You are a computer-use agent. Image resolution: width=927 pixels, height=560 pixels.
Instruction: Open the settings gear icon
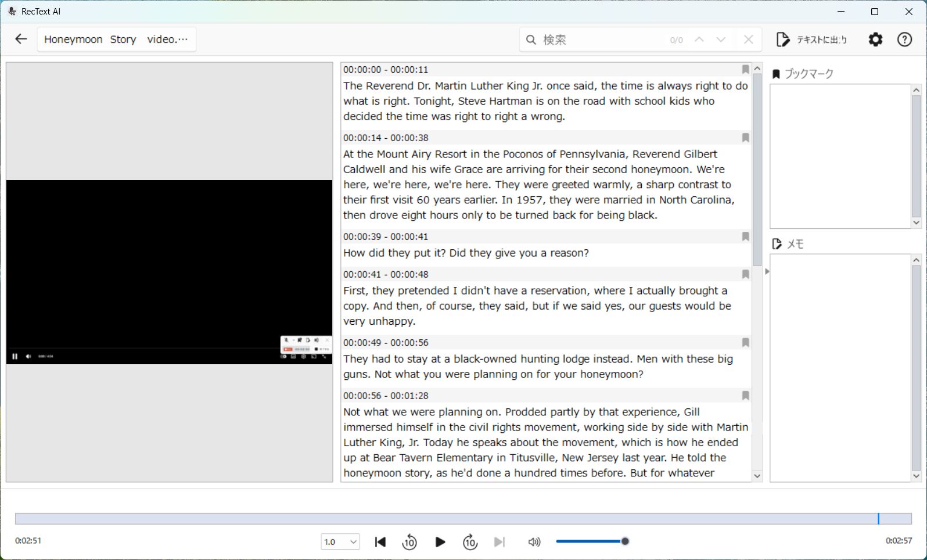875,40
